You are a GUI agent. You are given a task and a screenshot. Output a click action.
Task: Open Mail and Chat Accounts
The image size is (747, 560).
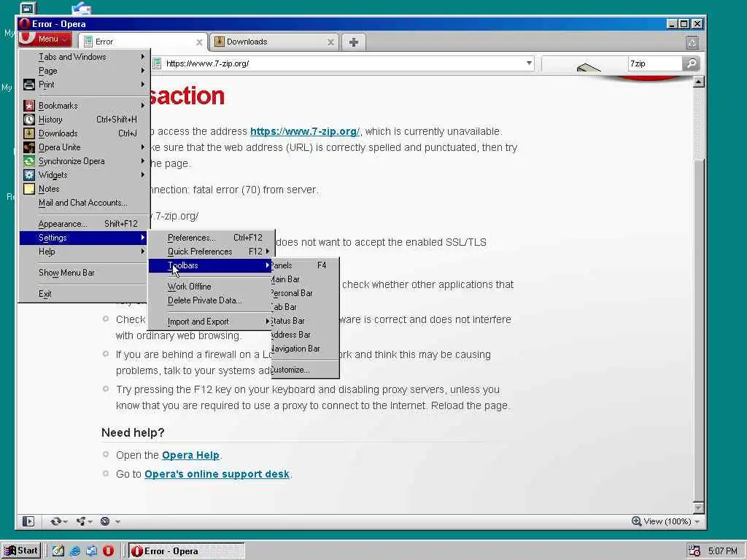(85, 203)
